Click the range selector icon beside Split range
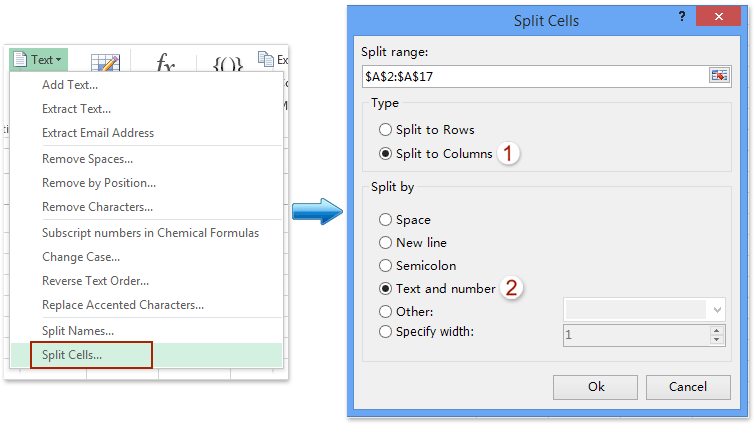The image size is (756, 425). click(x=718, y=75)
